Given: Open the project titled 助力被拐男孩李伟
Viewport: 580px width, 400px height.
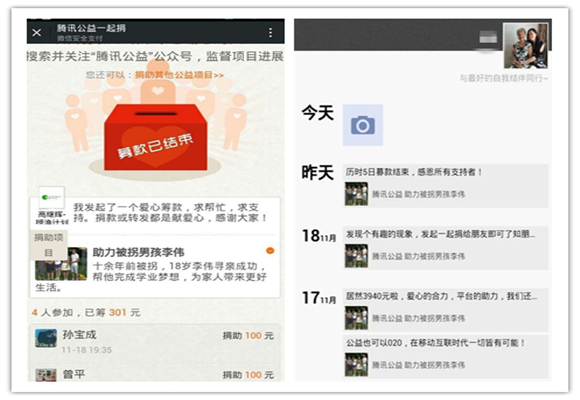Looking at the screenshot, I should click(138, 252).
